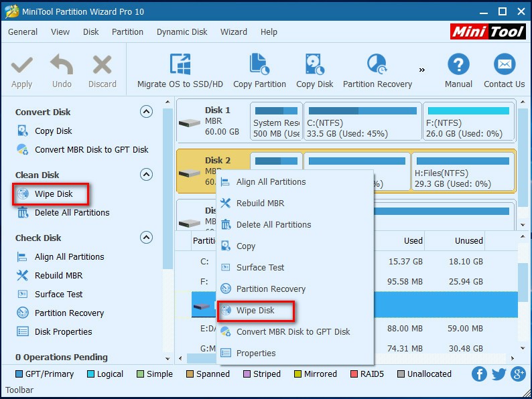Choose Rebuild MBR in the context menu

[x=295, y=204]
